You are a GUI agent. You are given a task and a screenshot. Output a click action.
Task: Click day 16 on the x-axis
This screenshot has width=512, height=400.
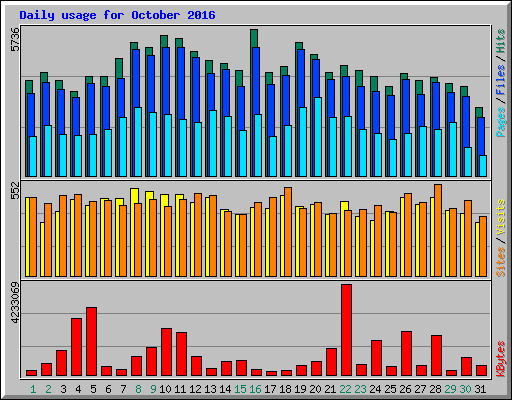[255, 389]
